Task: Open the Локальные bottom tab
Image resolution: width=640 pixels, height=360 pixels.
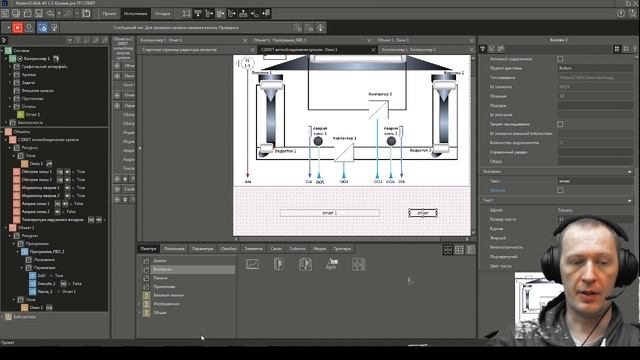Action: click(x=174, y=249)
